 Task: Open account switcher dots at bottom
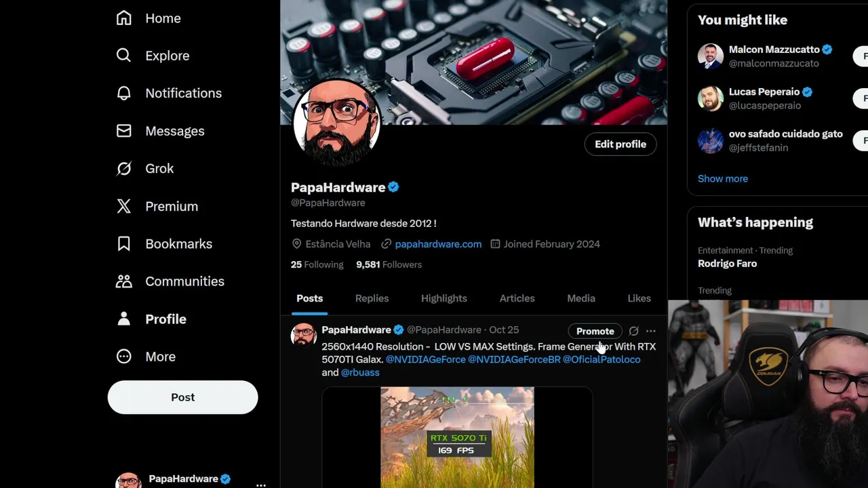point(260,485)
